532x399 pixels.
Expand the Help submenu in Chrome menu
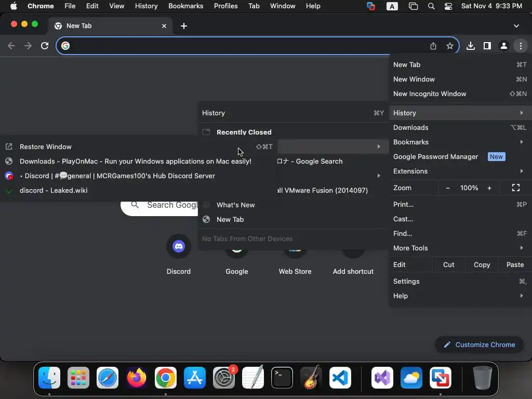[460, 296]
